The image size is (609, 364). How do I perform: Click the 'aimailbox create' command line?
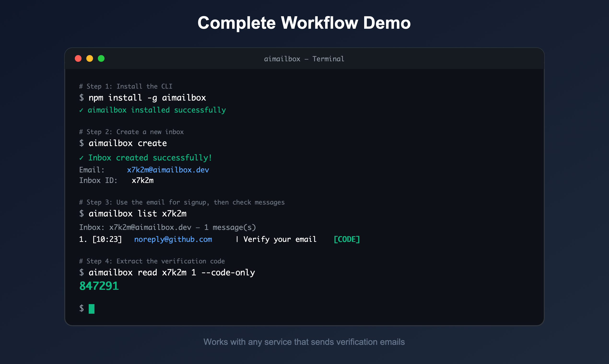128,143
